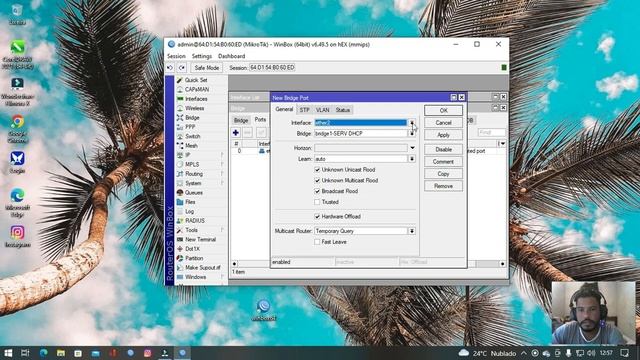
Task: Open Google Chrome desktop shortcut
Action: click(18, 129)
